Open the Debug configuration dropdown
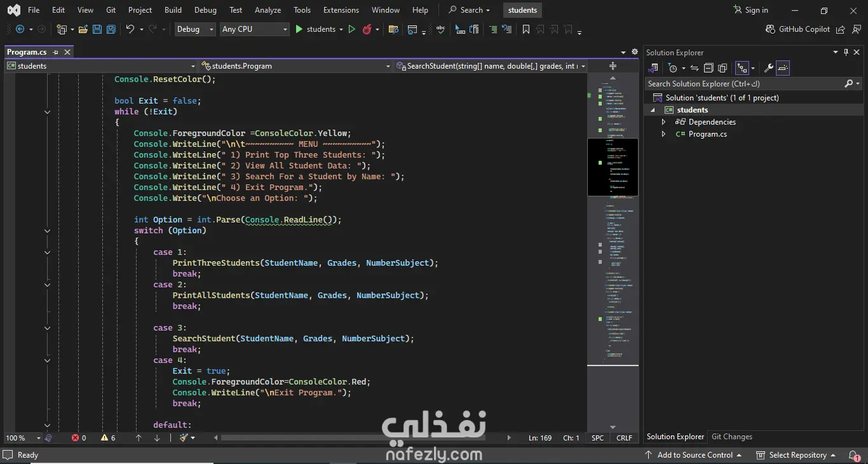The height and width of the screenshot is (464, 868). [x=194, y=29]
